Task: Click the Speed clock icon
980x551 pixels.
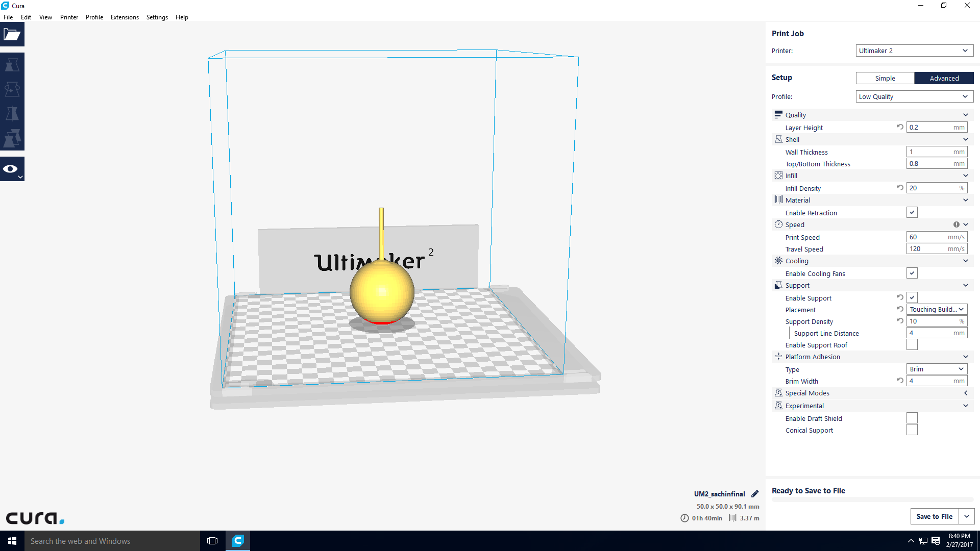Action: coord(778,224)
